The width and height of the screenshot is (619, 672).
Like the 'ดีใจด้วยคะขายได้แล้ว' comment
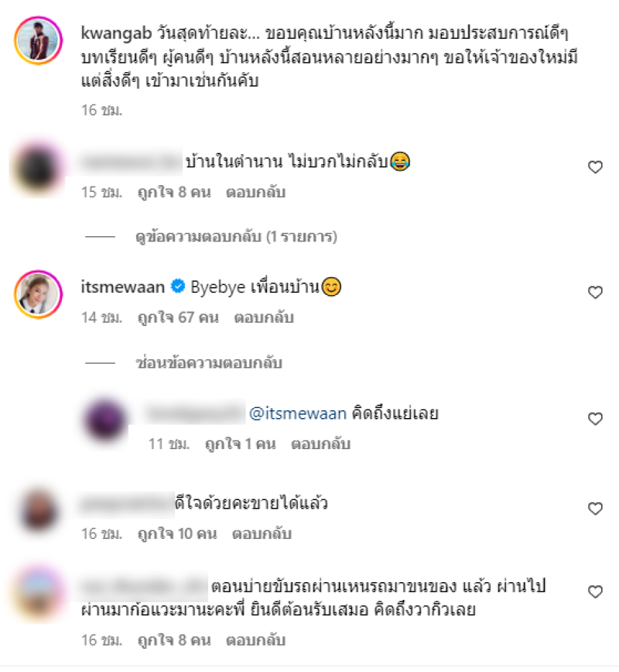(595, 509)
